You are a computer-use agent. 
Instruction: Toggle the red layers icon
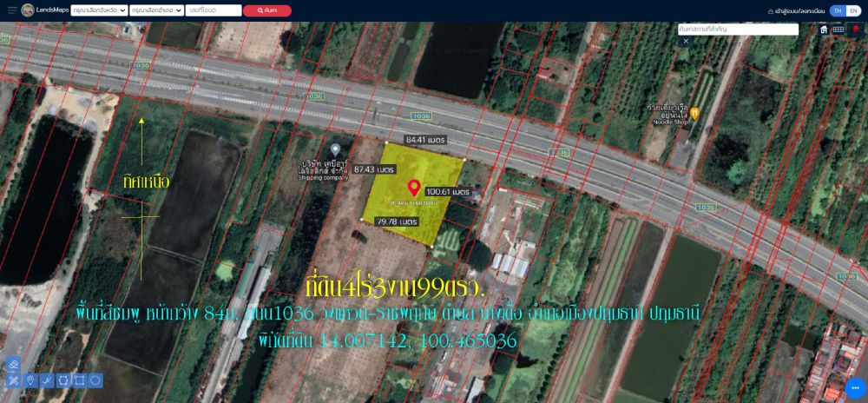(x=856, y=30)
